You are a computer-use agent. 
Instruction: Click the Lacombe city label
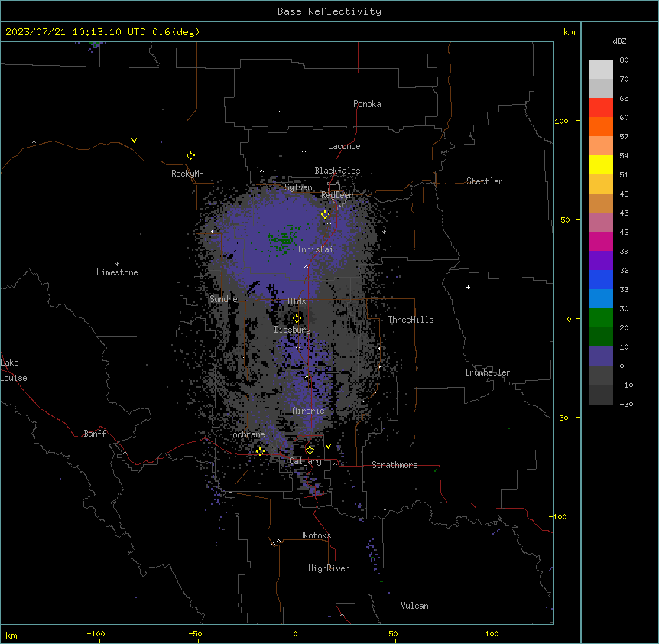(344, 146)
